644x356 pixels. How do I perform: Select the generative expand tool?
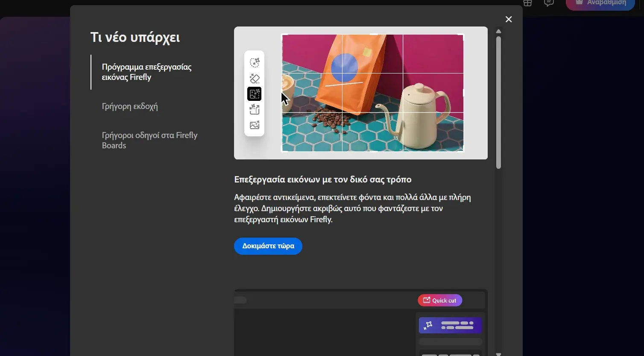pos(254,109)
